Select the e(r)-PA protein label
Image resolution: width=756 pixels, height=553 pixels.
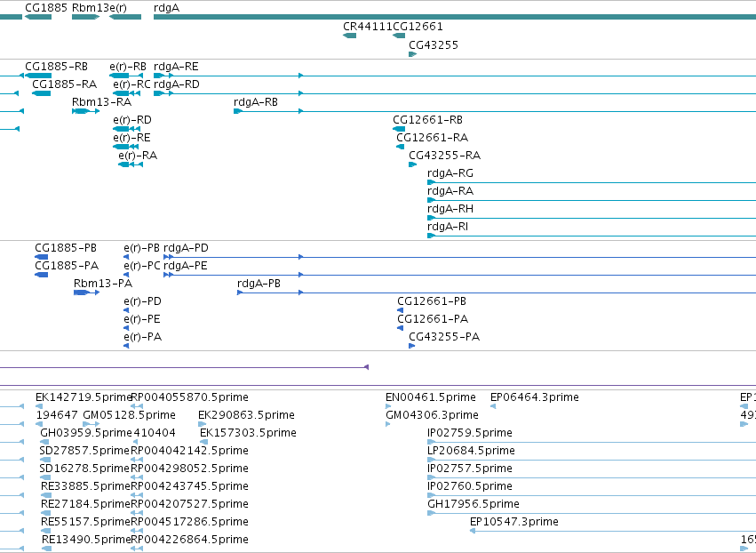pyautogui.click(x=143, y=337)
